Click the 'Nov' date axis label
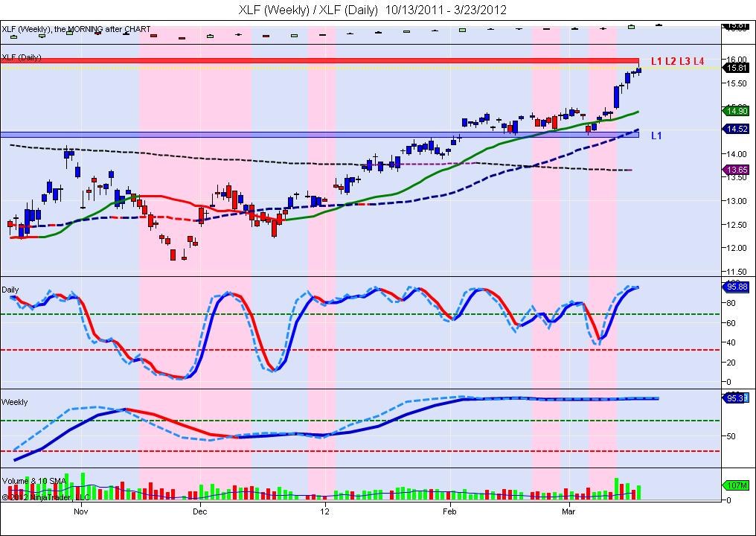The image size is (756, 536). [81, 511]
